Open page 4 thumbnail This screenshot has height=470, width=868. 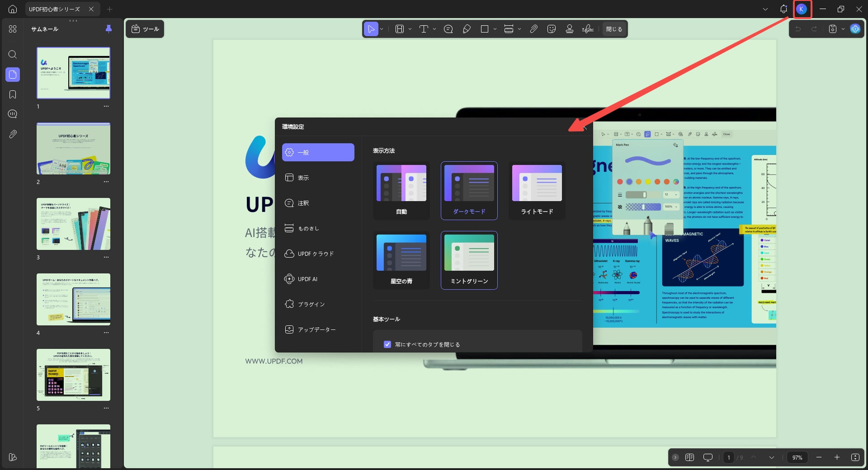coord(73,299)
